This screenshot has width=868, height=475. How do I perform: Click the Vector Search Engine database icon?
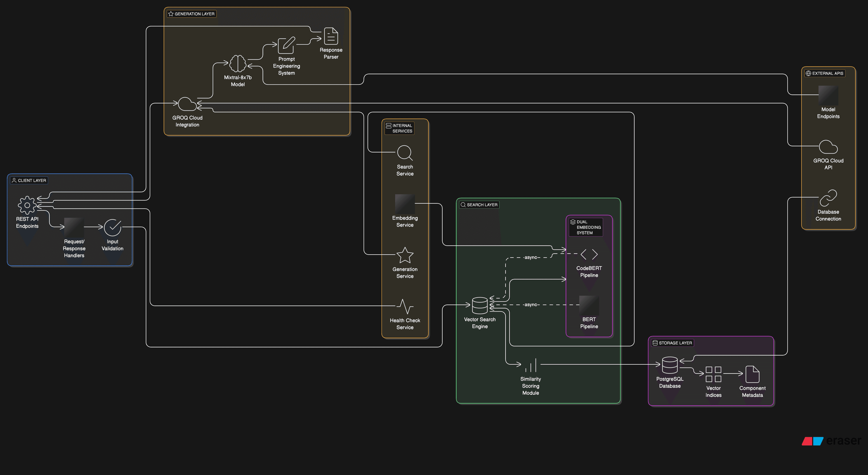pyautogui.click(x=479, y=305)
